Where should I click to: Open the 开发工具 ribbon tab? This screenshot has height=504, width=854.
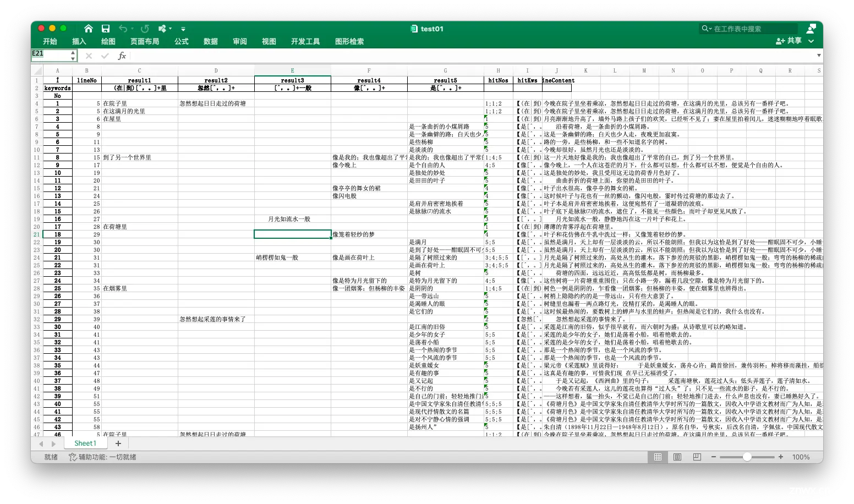click(x=305, y=41)
